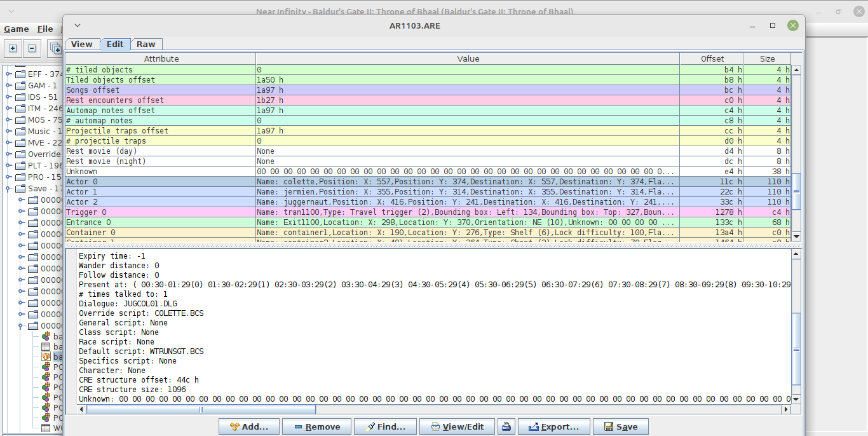Click the attribute table scroll-up arrow
The width and height of the screenshot is (868, 436).
(x=797, y=70)
